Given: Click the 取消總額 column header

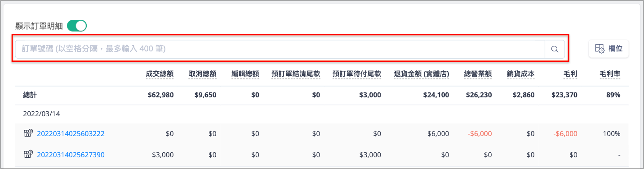Looking at the screenshot, I should (203, 74).
